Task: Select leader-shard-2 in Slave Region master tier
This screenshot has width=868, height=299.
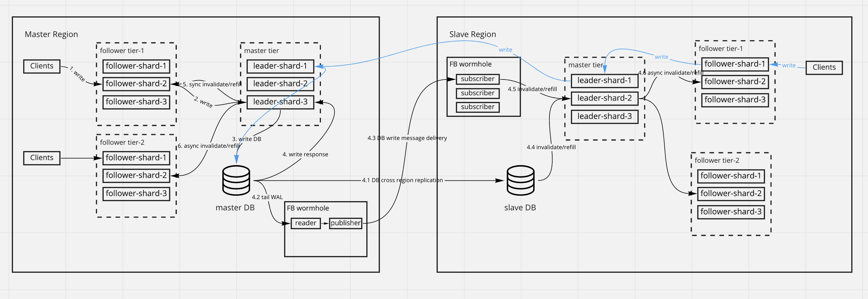Action: pos(604,99)
